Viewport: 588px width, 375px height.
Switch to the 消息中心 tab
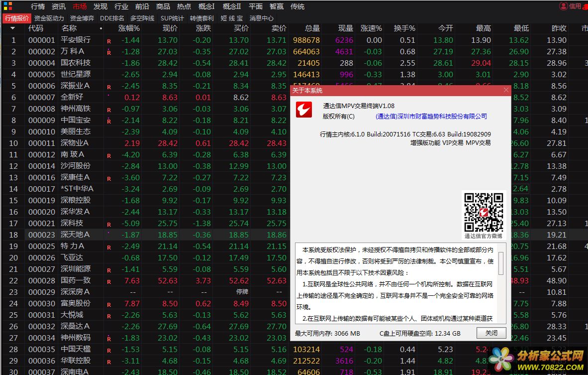[261, 18]
